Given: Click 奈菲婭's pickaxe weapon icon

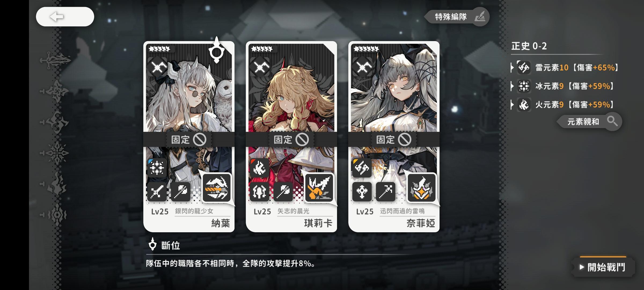Looking at the screenshot, I should pos(386,191).
